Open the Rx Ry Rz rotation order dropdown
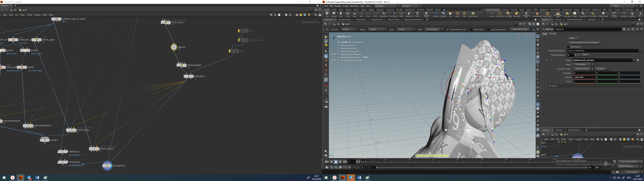This screenshot has height=181, width=644. [x=602, y=69]
